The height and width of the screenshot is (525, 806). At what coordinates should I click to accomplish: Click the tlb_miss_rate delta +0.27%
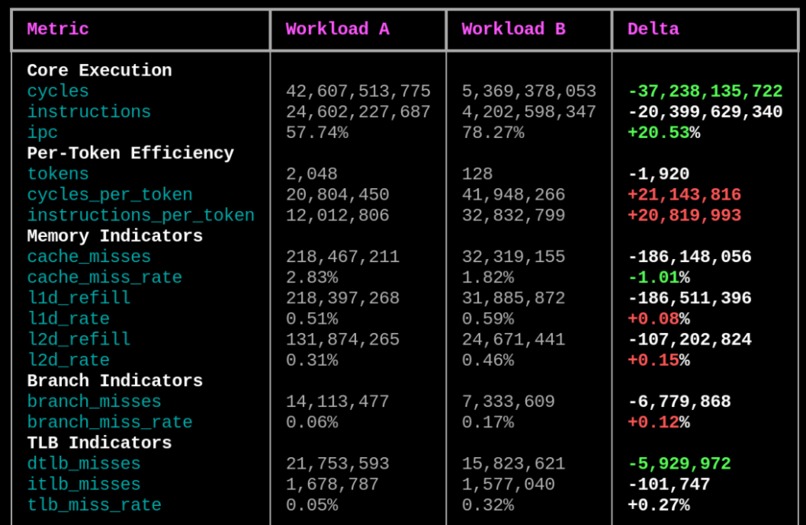coord(658,505)
